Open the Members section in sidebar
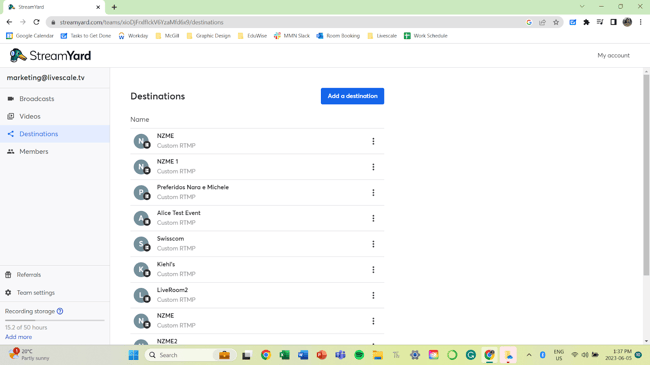This screenshot has height=365, width=650. point(55,151)
